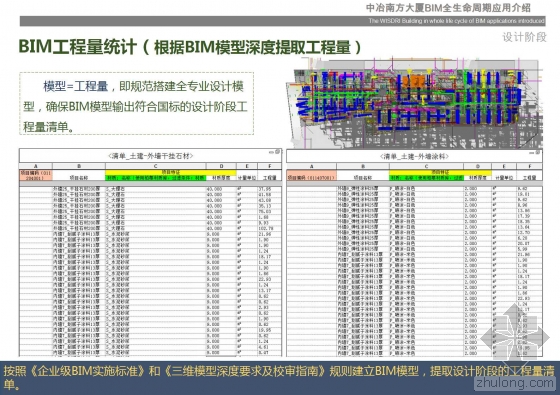Viewport: 560px width, 395px height.
Task: Click quantity value 102.79 in 外墙干挂石材 schedule
Action: pos(266,228)
